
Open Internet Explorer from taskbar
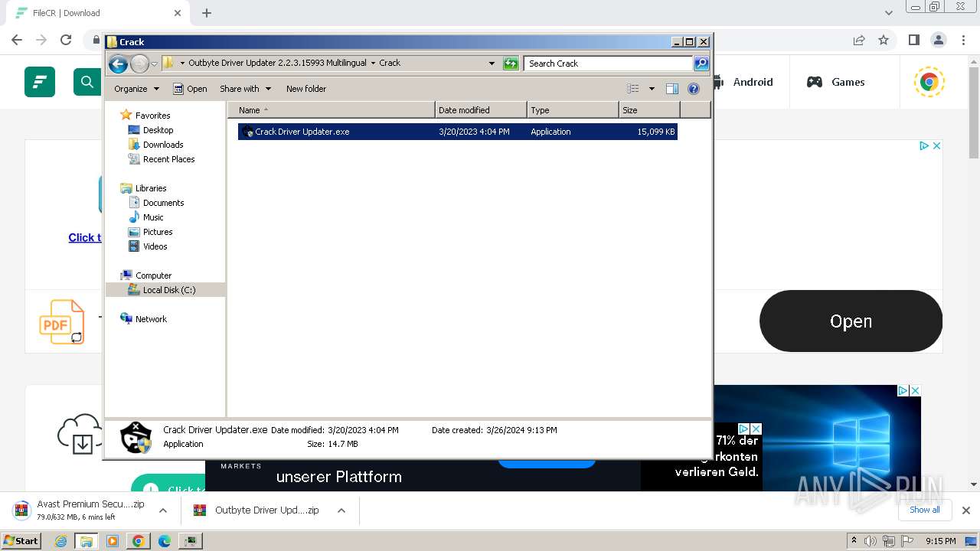tap(60, 541)
